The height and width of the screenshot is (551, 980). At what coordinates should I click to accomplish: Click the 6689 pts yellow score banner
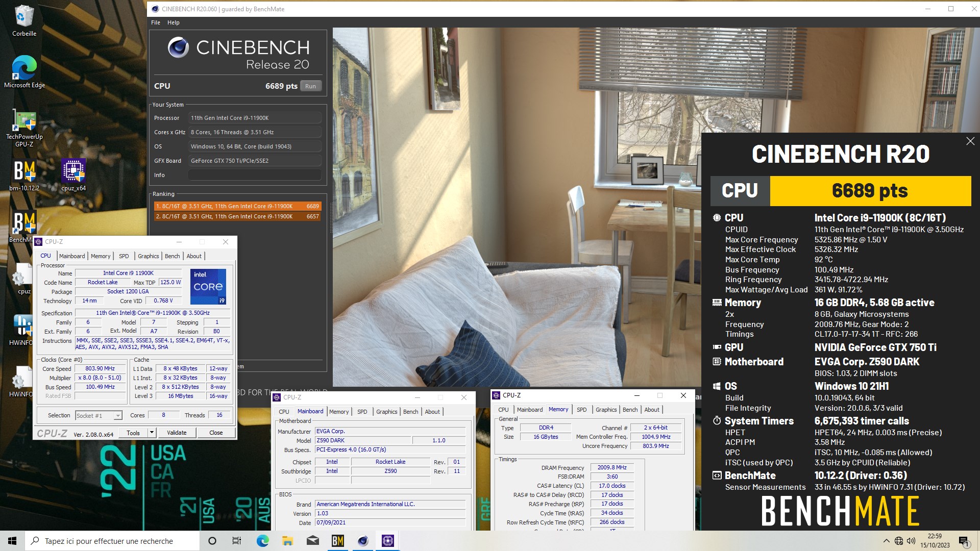coord(870,191)
